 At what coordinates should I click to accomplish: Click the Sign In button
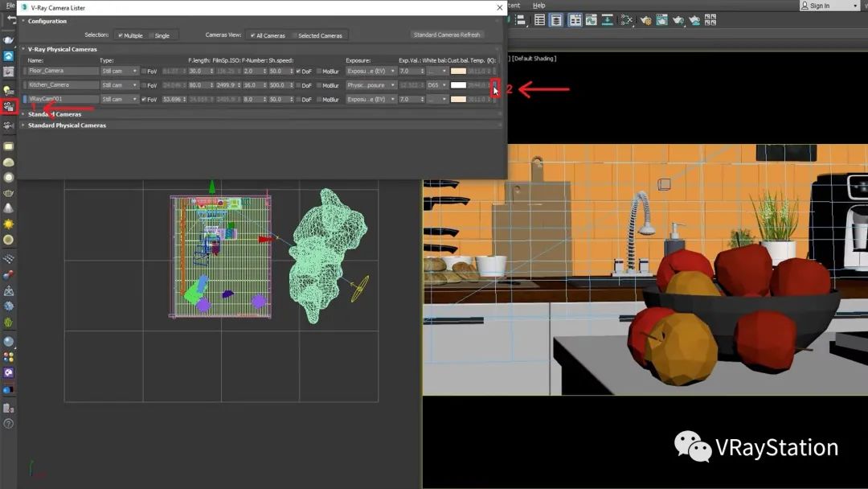pyautogui.click(x=829, y=6)
